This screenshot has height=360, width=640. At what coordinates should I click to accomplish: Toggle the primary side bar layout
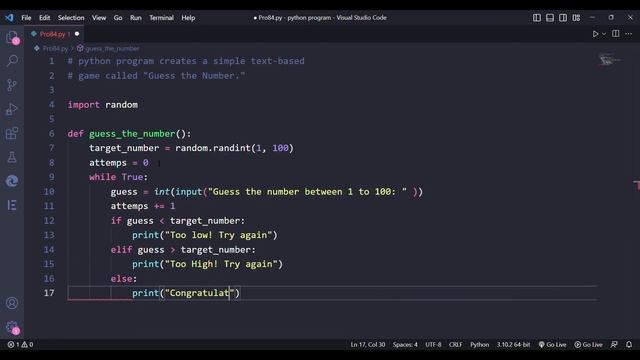(x=537, y=18)
